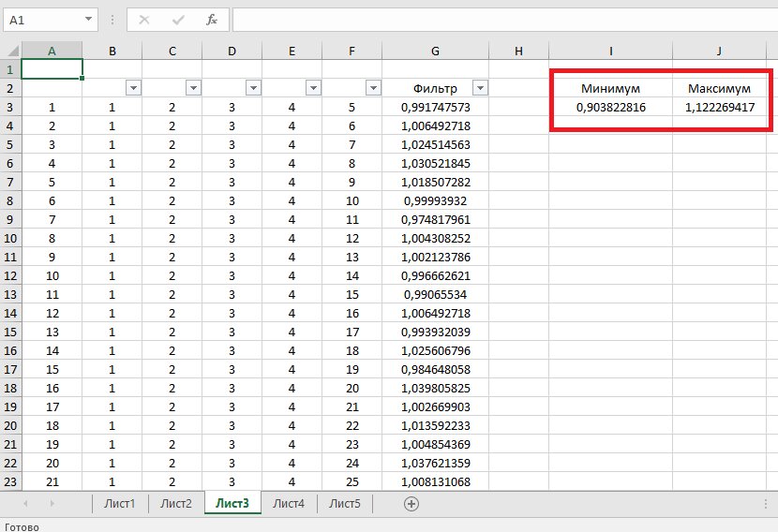Click cell with value 1,008131068
The width and height of the screenshot is (778, 532).
click(x=435, y=481)
